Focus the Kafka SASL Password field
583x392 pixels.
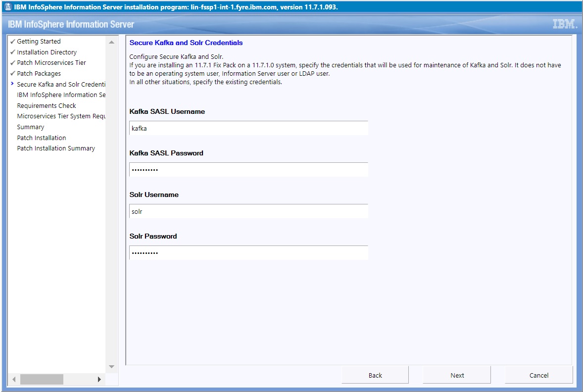248,170
